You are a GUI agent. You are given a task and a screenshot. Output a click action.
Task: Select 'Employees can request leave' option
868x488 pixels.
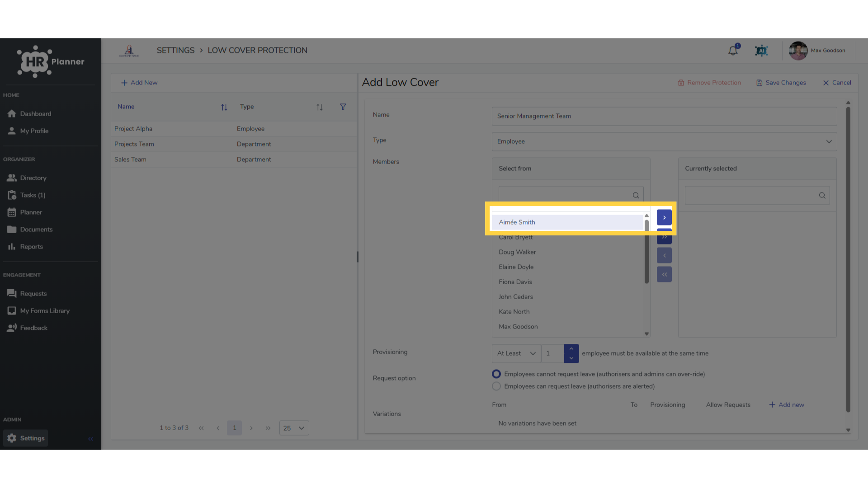pos(496,386)
